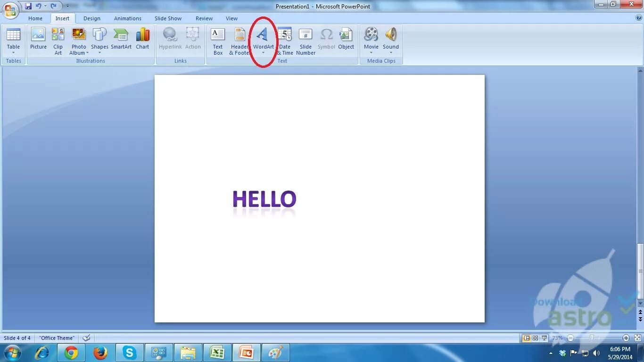644x362 pixels.
Task: Click the greyed-out Hyperlink button
Action: click(170, 39)
